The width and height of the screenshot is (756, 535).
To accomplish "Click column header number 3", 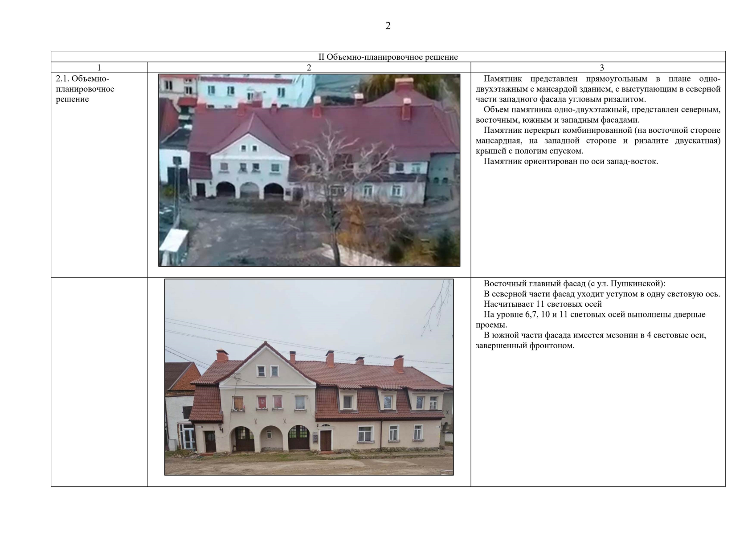I will [602, 68].
